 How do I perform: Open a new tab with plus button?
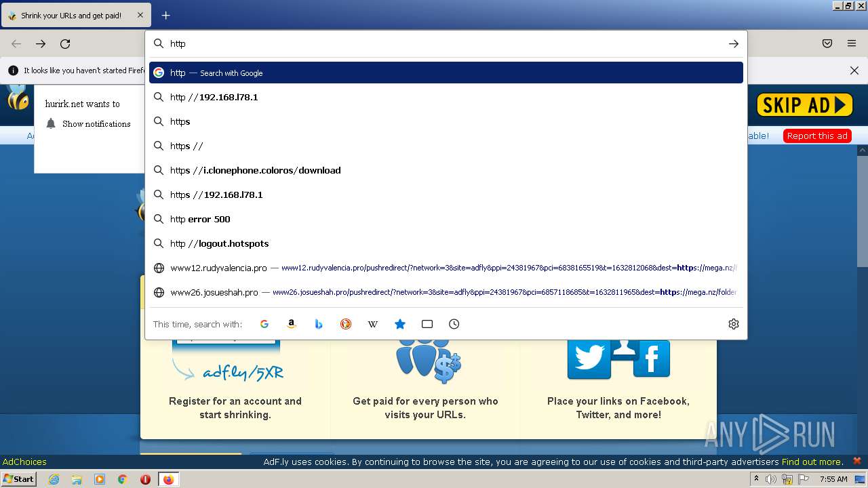pyautogui.click(x=165, y=15)
